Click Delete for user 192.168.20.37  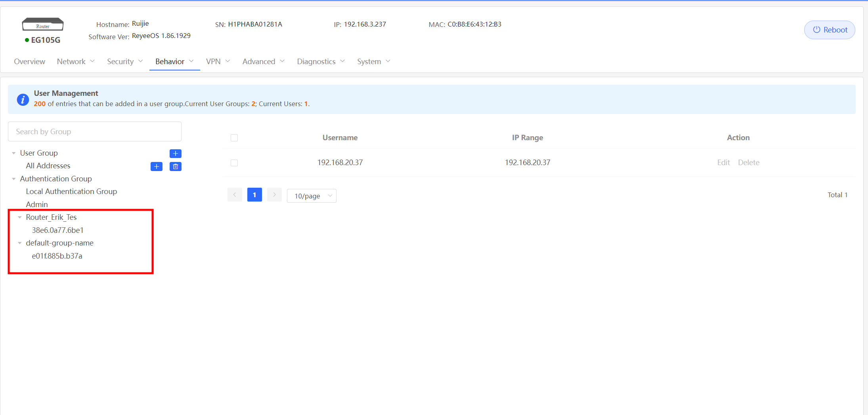click(748, 162)
